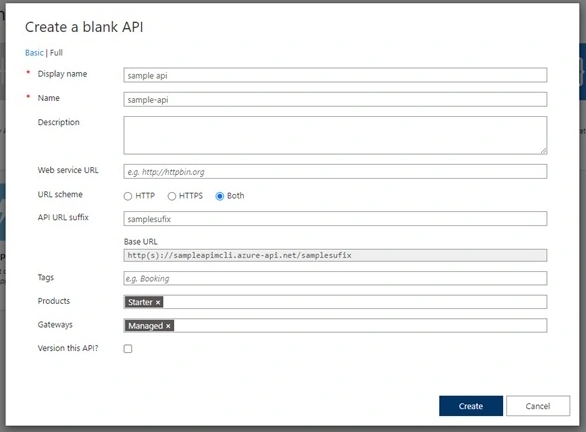Click the Display name input field
This screenshot has width=586, height=432.
tap(335, 75)
